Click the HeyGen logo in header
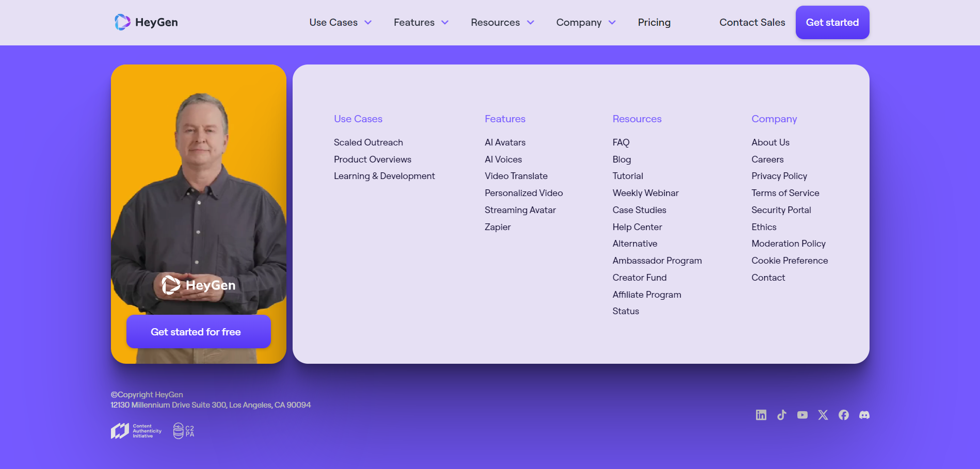 (x=146, y=22)
